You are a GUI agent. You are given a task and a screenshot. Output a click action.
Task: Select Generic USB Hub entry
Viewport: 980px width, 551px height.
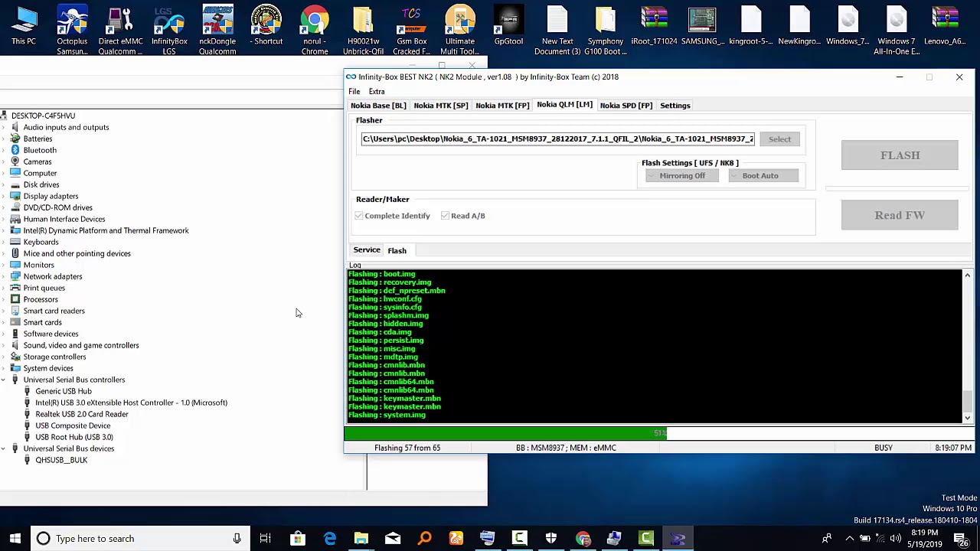click(x=64, y=391)
